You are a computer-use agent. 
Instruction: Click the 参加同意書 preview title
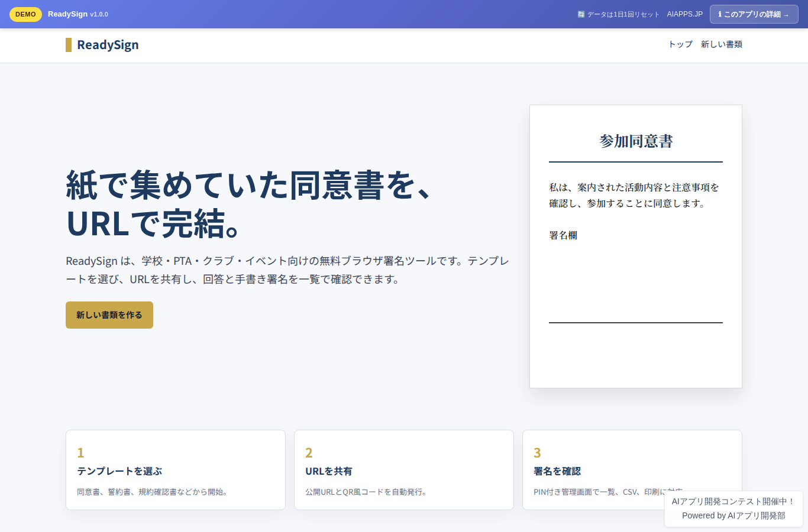tap(636, 141)
